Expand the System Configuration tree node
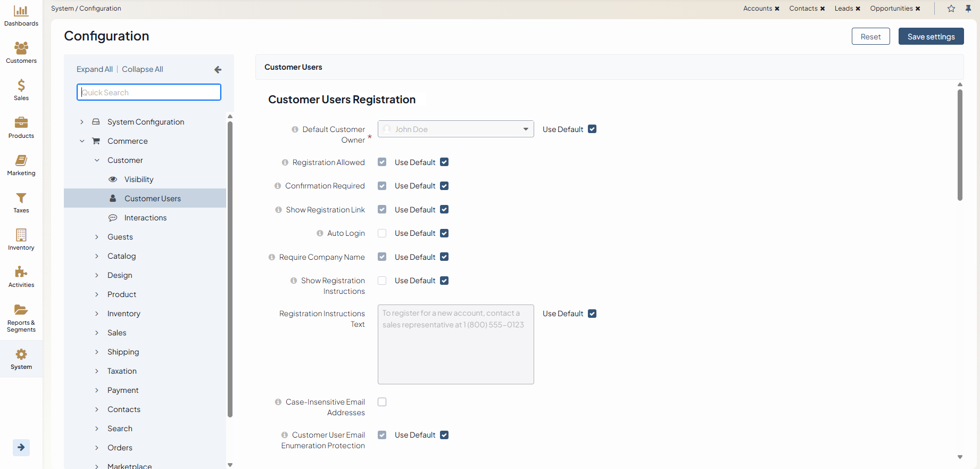The height and width of the screenshot is (469, 980). tap(82, 122)
